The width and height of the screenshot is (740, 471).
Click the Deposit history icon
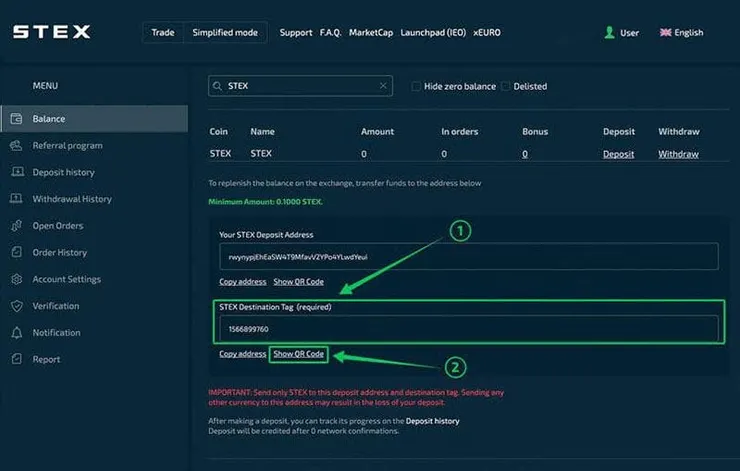pos(17,172)
